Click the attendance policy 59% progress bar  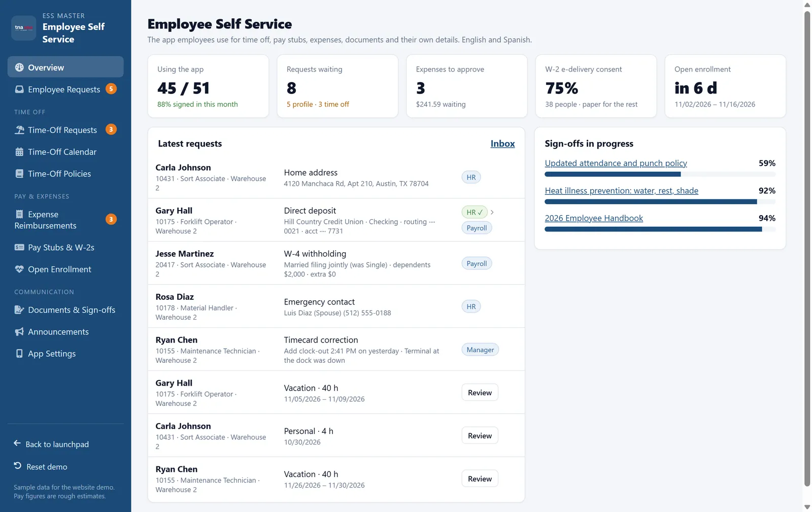pyautogui.click(x=660, y=174)
